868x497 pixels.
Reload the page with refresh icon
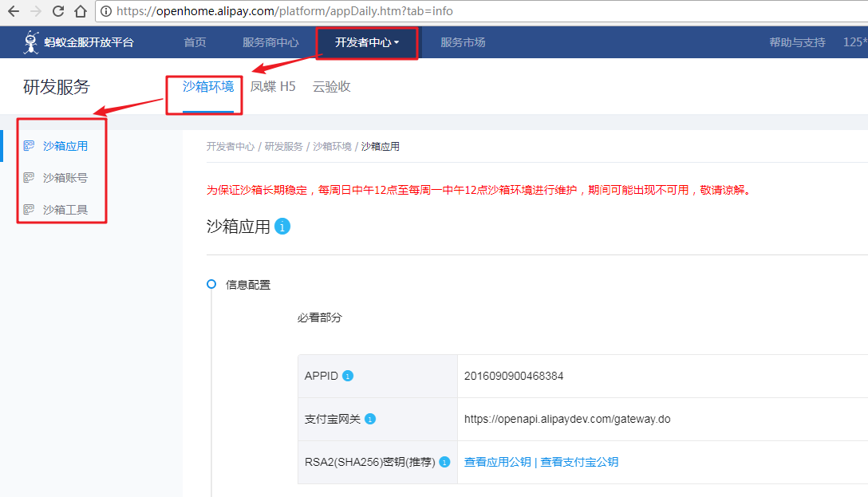click(x=58, y=12)
